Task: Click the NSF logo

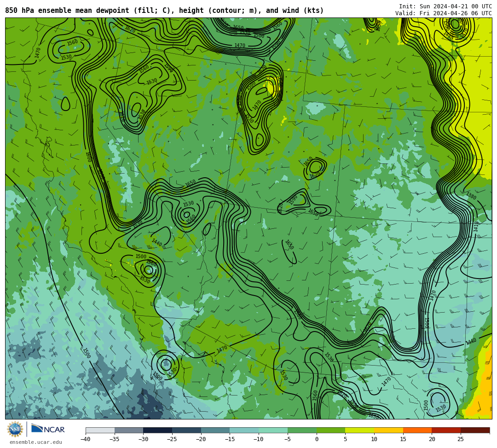Action: pos(15,429)
